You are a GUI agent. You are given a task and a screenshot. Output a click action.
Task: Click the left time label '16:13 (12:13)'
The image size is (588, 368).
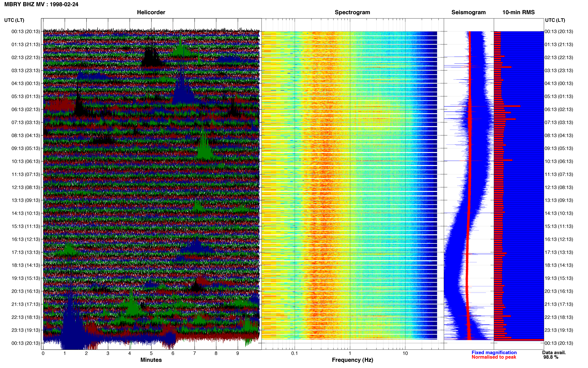tap(26, 239)
